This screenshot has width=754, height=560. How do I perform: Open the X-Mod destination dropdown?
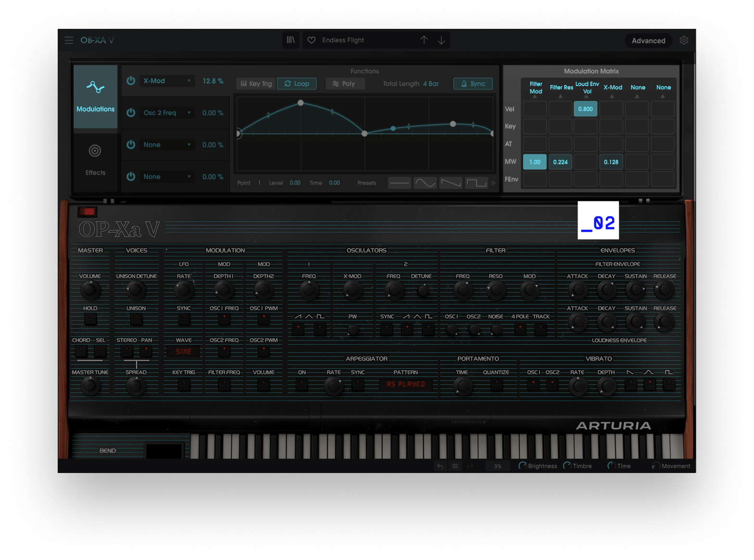(x=167, y=81)
